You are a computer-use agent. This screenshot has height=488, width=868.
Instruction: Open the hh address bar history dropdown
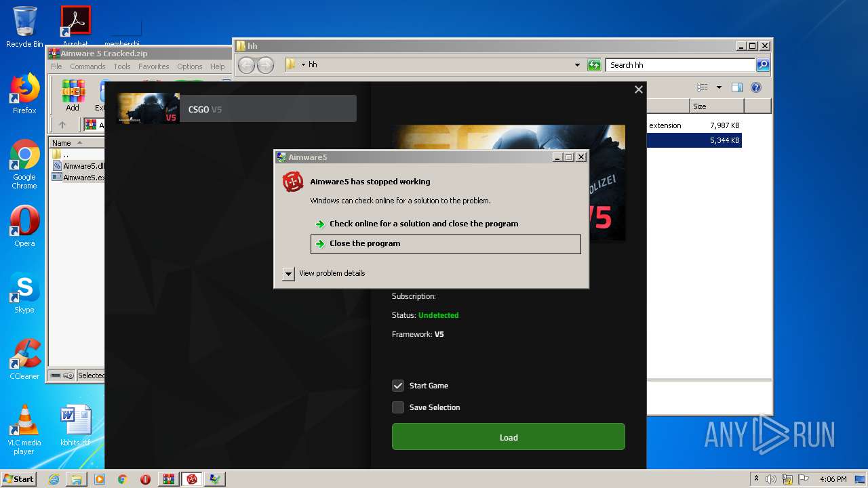pyautogui.click(x=577, y=65)
